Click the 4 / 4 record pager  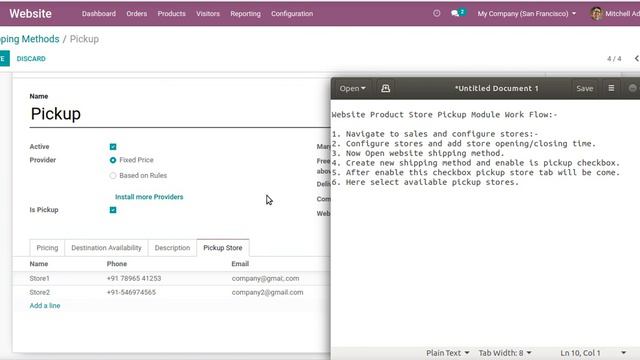[x=614, y=59]
